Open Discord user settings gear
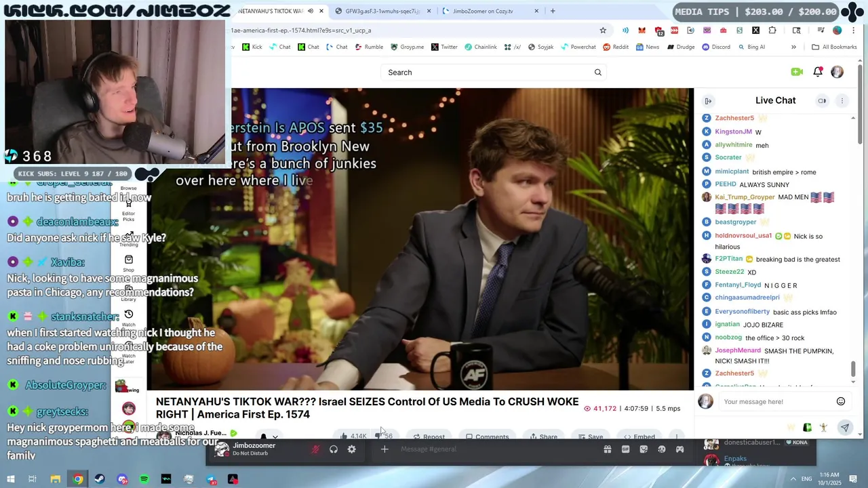The height and width of the screenshot is (488, 868). [351, 449]
